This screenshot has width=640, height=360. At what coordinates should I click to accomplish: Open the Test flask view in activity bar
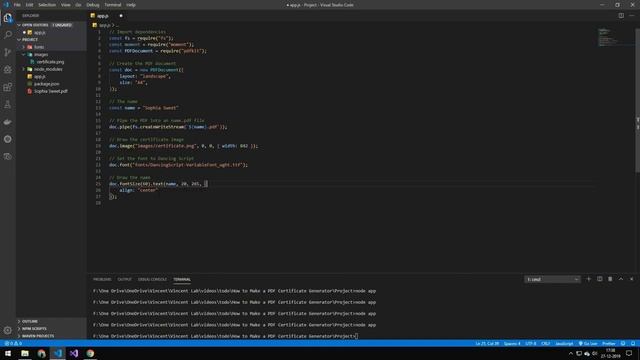[8, 104]
